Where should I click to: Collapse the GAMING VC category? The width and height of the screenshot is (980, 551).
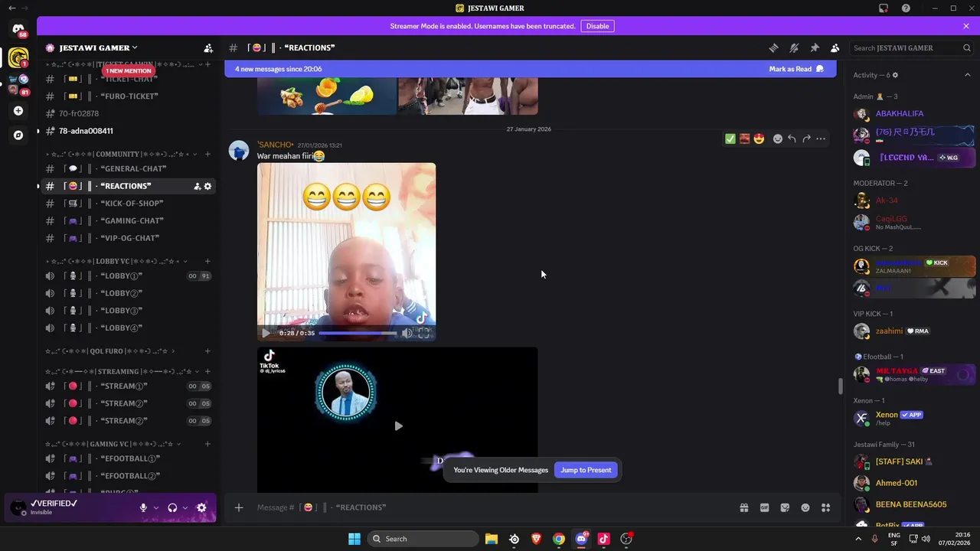(x=114, y=444)
